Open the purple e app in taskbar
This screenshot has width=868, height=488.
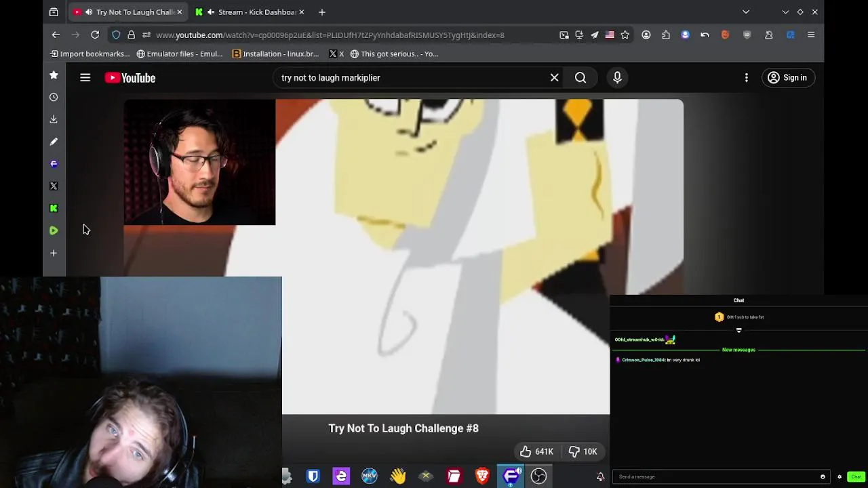point(341,476)
